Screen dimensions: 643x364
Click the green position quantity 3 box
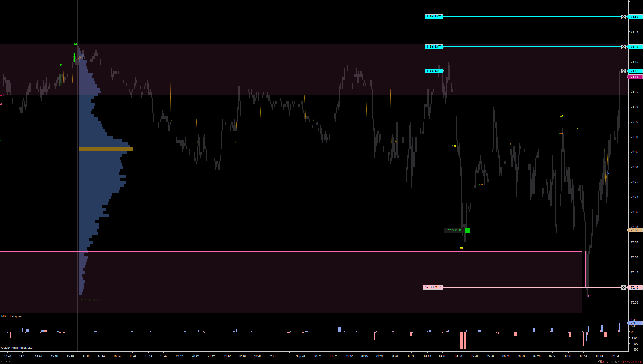click(x=468, y=230)
